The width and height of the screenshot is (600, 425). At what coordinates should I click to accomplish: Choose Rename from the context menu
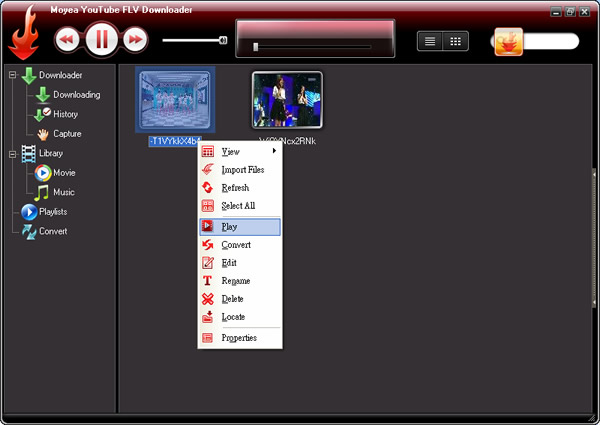pyautogui.click(x=240, y=280)
